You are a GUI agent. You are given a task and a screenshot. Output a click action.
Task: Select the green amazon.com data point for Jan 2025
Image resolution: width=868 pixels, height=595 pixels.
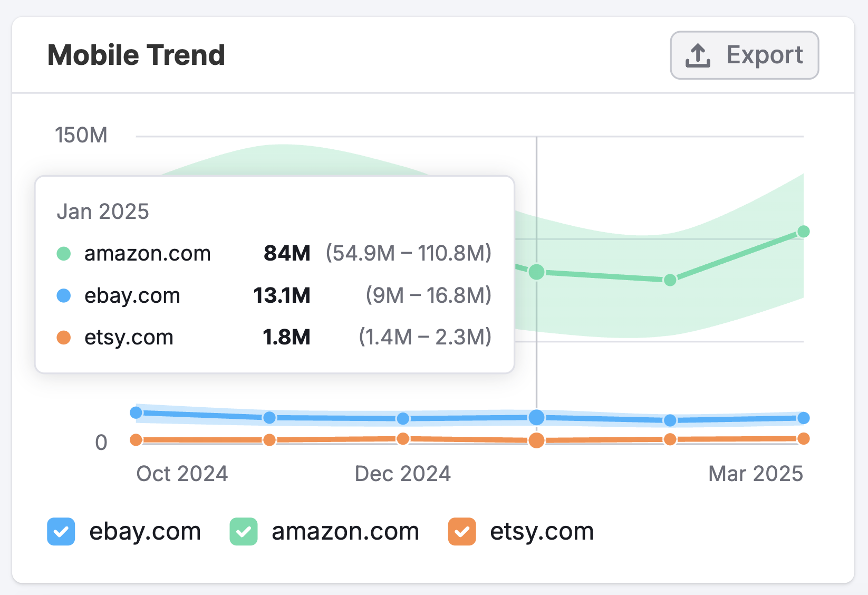537,272
